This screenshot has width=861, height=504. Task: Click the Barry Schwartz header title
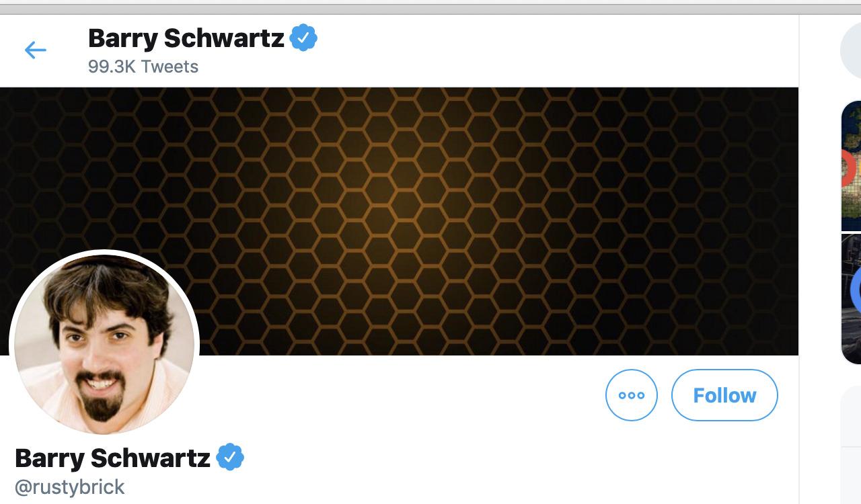coord(186,38)
